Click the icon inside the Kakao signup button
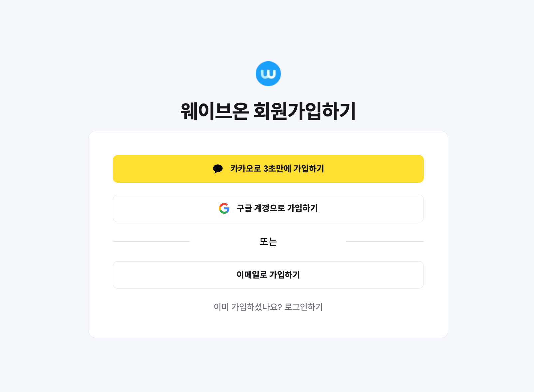 [218, 169]
